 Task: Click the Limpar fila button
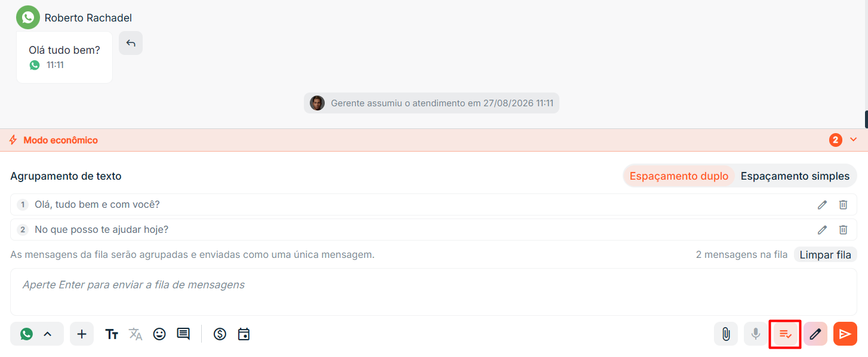[x=825, y=255]
